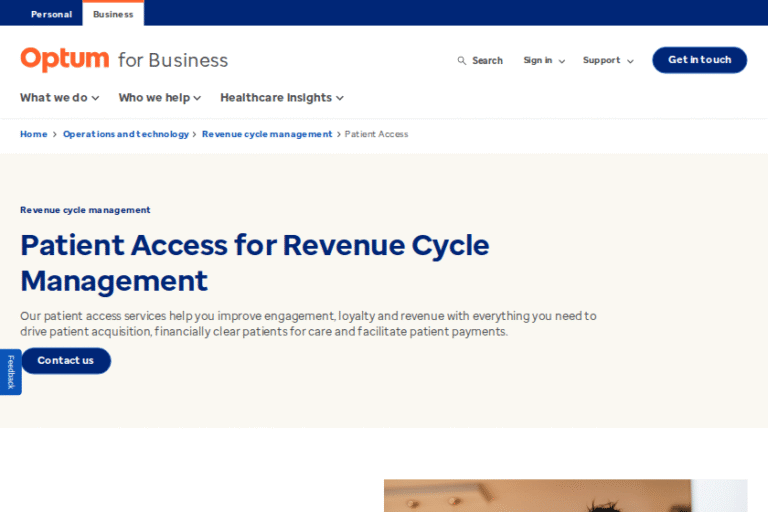Open Revenue cycle management breadcrumb link
Screen dimensions: 768x512
(x=267, y=134)
